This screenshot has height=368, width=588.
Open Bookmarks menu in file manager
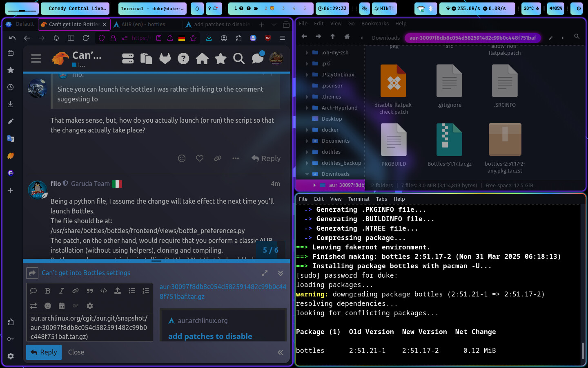click(375, 23)
